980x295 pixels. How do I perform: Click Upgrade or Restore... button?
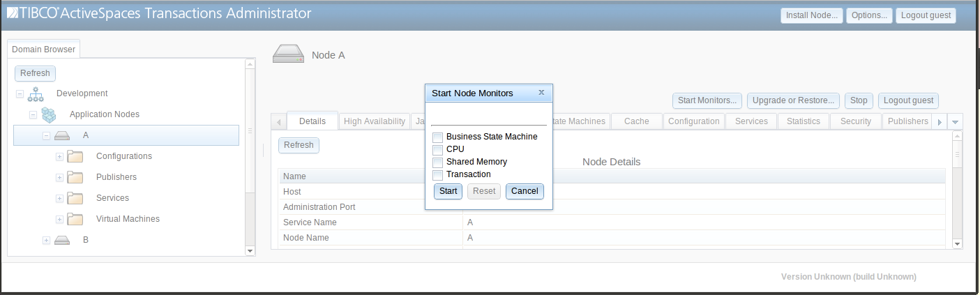tap(794, 100)
